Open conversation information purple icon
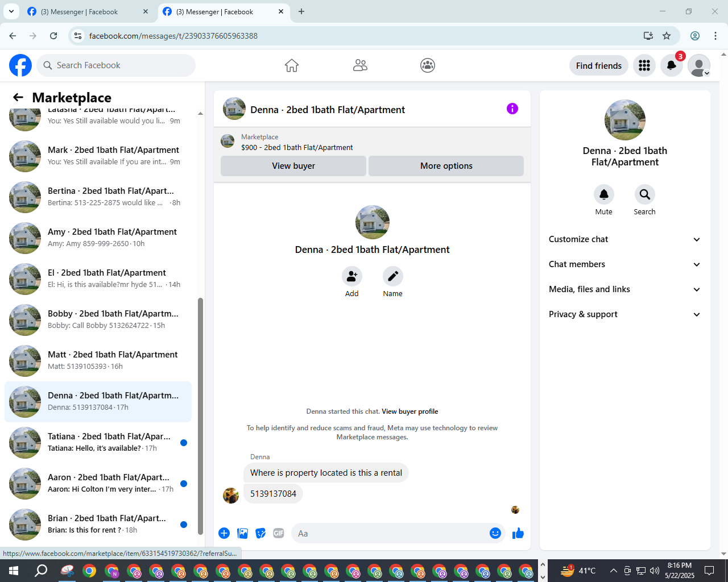Image resolution: width=728 pixels, height=582 pixels. [512, 109]
